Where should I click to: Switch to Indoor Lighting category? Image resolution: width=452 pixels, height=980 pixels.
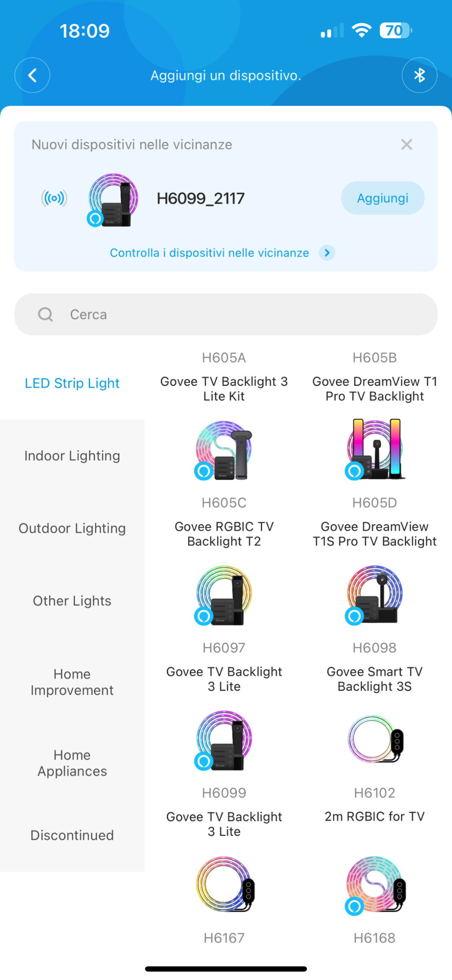tap(72, 456)
